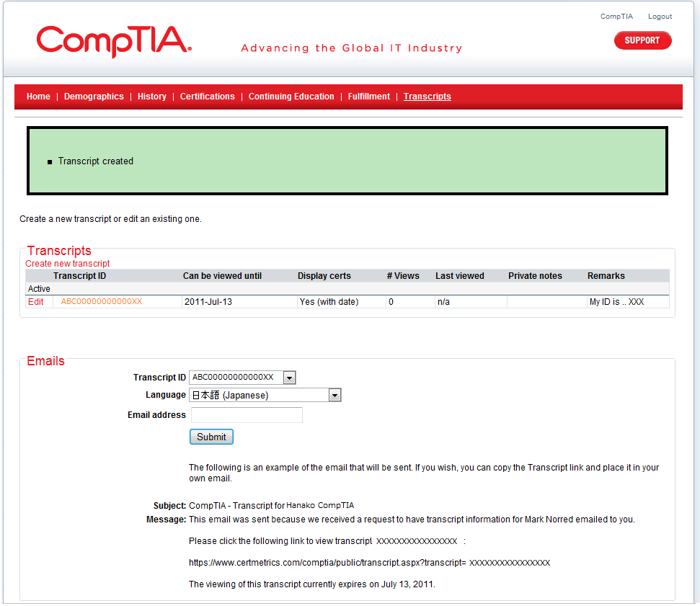Image resolution: width=700 pixels, height=606 pixels.
Task: Click the Transcripts navigation tab
Action: (427, 97)
